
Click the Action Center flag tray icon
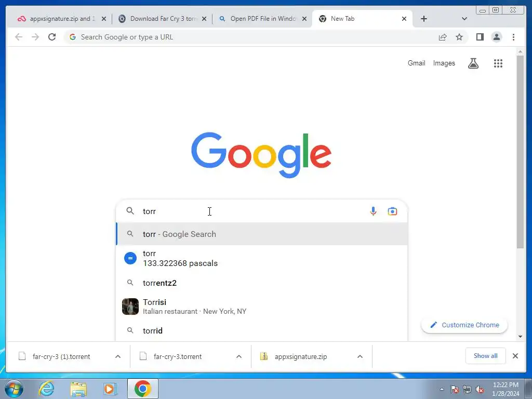[454, 390]
